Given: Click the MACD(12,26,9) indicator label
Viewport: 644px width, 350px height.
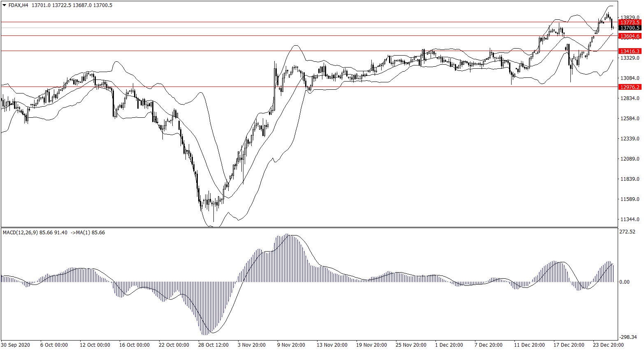Looking at the screenshot, I should pyautogui.click(x=20, y=233).
